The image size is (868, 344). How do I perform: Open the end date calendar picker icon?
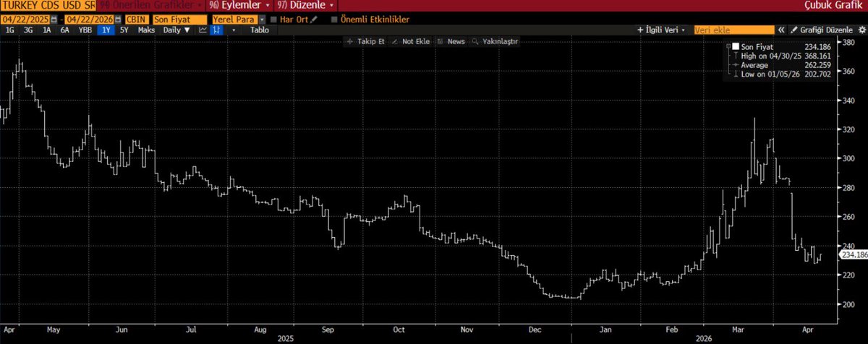tap(118, 20)
